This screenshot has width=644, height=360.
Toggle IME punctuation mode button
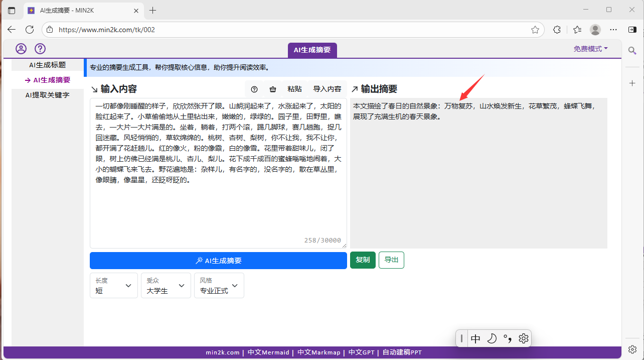(508, 339)
